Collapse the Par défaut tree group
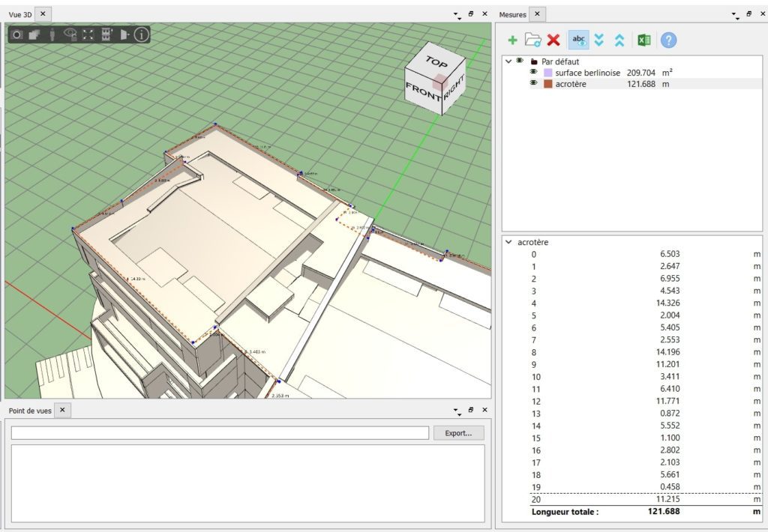Viewport: 768px width, 532px height. 508,61
